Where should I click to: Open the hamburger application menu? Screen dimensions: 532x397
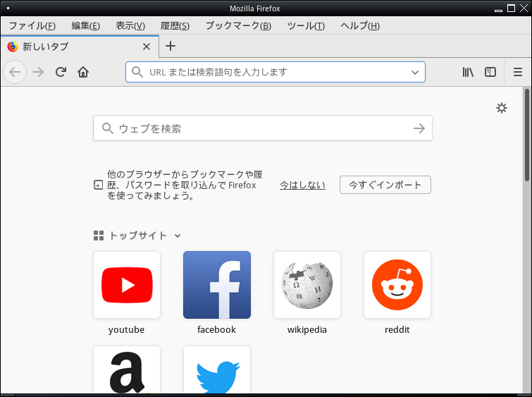click(518, 72)
